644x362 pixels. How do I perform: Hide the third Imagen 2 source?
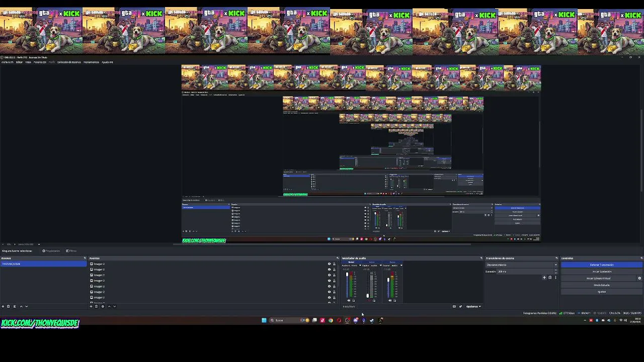(329, 275)
